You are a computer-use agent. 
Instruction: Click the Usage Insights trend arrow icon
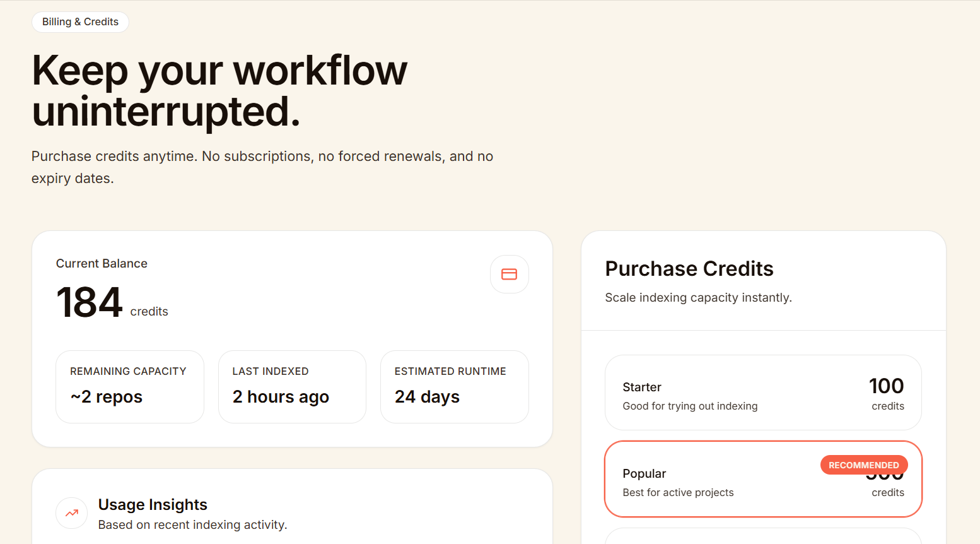[72, 513]
